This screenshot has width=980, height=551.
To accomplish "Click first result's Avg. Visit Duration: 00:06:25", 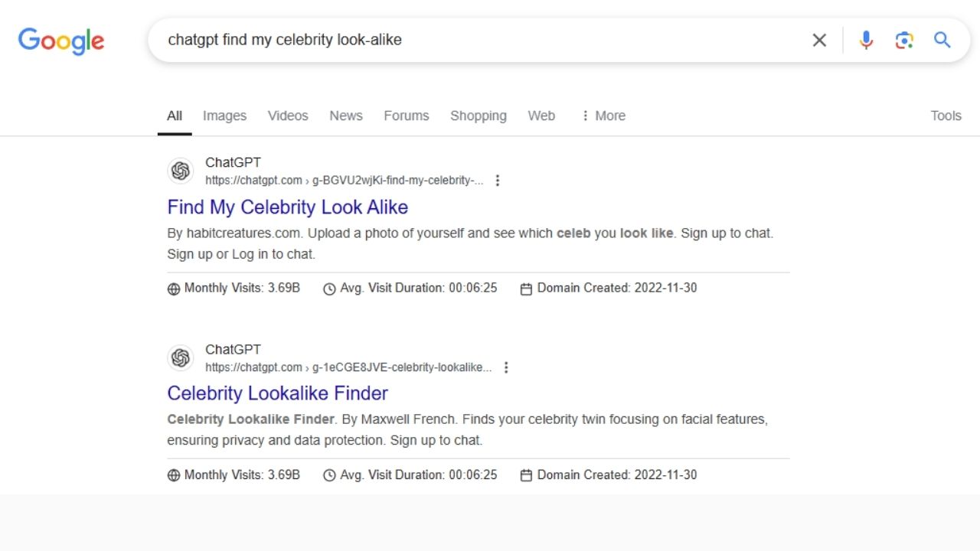I will point(419,288).
